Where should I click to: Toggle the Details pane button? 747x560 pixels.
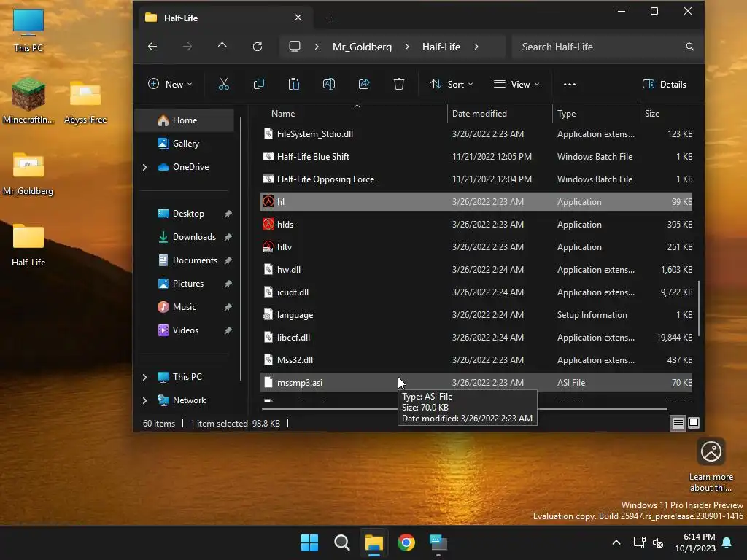click(x=664, y=85)
